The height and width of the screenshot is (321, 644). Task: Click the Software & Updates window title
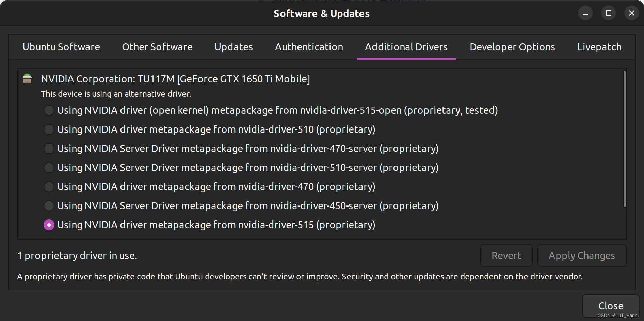point(322,14)
